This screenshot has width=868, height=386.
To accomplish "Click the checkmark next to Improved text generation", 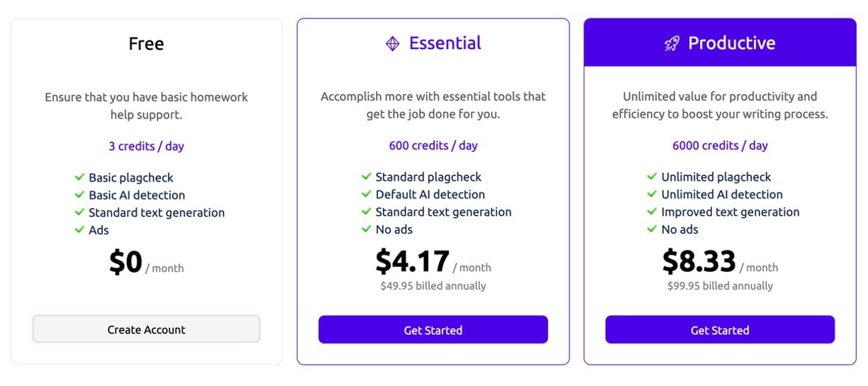I will click(x=652, y=211).
